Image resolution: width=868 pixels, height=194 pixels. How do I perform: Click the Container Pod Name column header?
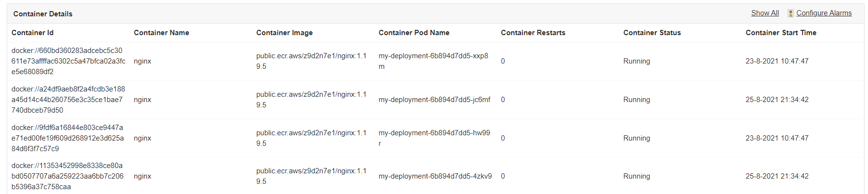tap(414, 33)
